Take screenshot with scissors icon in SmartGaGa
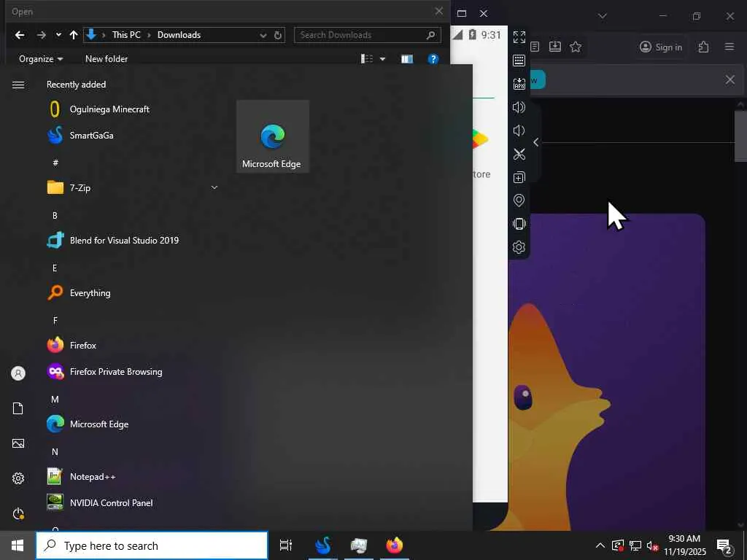The image size is (747, 560). point(519,154)
